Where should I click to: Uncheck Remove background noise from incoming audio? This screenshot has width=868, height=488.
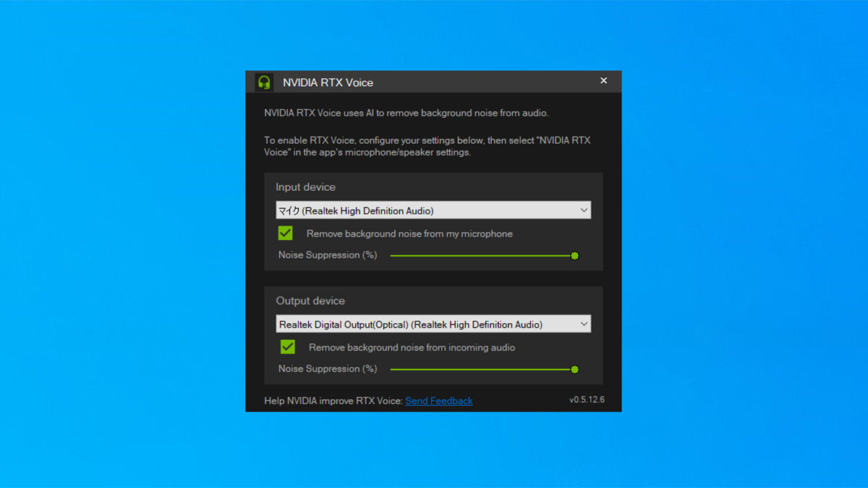(288, 347)
